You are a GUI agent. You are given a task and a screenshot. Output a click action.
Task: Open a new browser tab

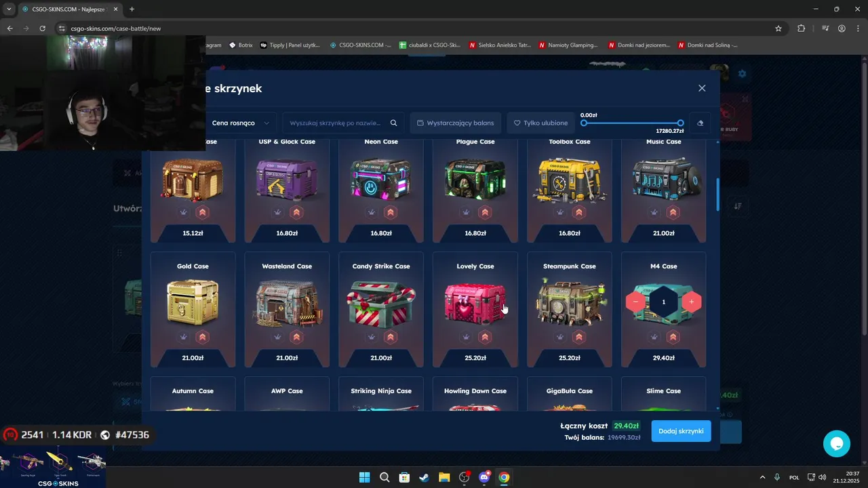tap(132, 9)
